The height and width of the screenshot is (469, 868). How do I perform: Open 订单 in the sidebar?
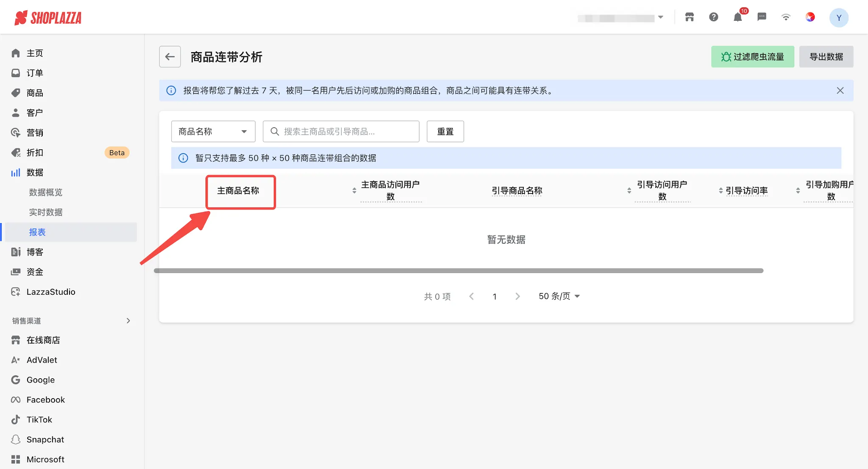click(x=35, y=73)
